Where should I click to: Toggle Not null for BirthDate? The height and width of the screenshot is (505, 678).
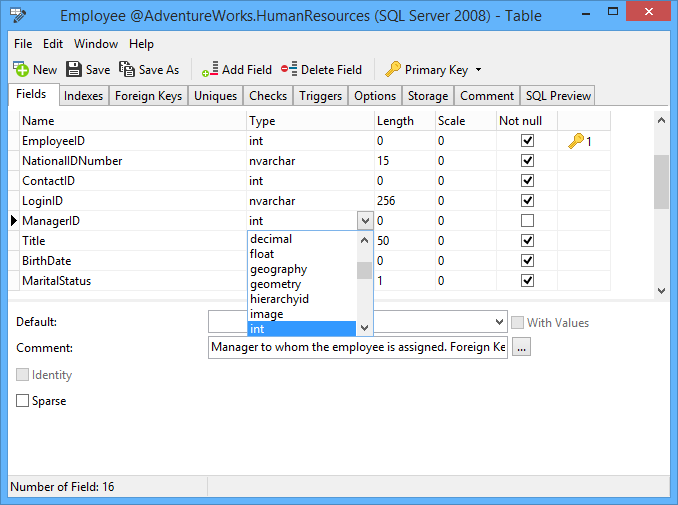(x=527, y=261)
